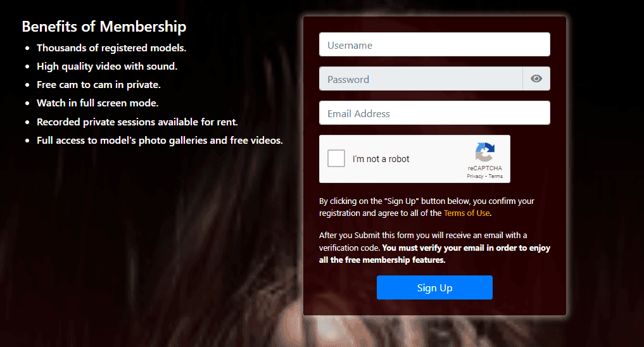Click the "By clicking on the Sign Up" paragraph
This screenshot has width=644, height=347.
[427, 207]
